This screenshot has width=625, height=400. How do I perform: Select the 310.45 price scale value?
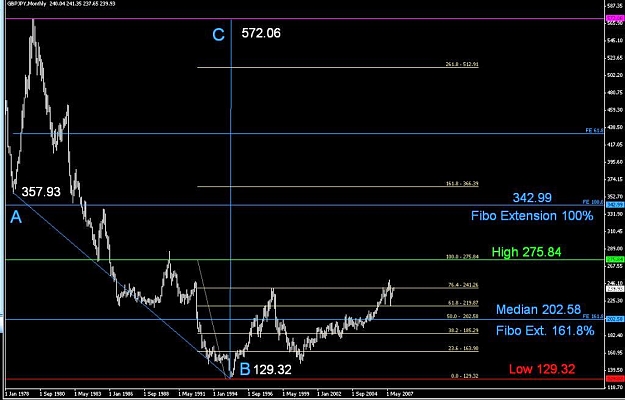pos(614,231)
